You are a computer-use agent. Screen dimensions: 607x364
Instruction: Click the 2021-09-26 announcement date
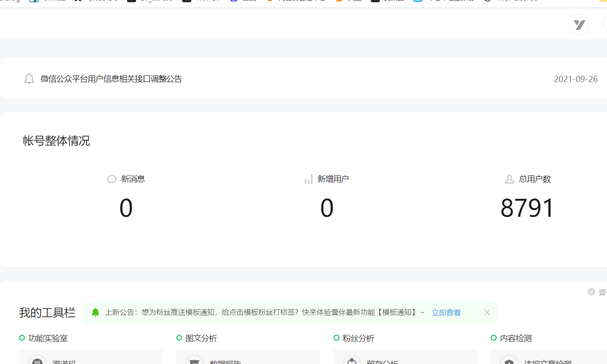point(576,79)
